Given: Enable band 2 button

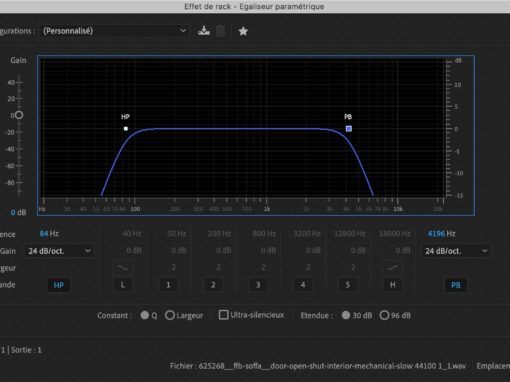Looking at the screenshot, I should 213,285.
